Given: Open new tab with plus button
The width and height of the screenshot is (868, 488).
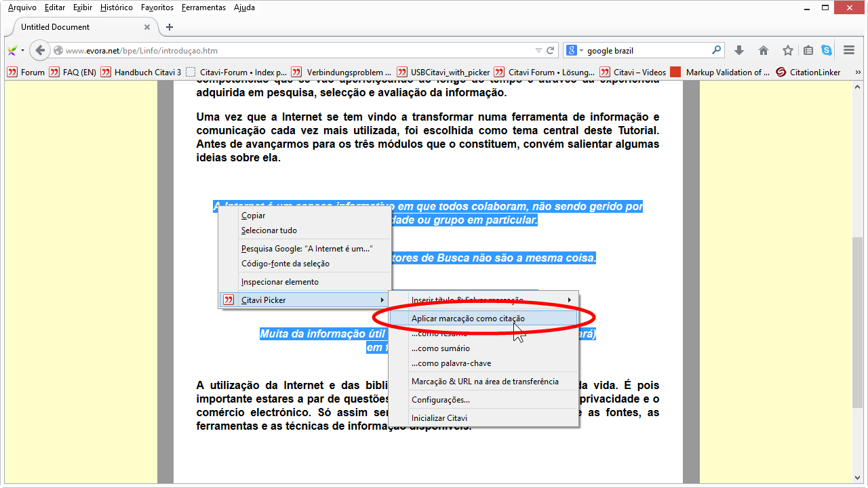Looking at the screenshot, I should (x=170, y=27).
